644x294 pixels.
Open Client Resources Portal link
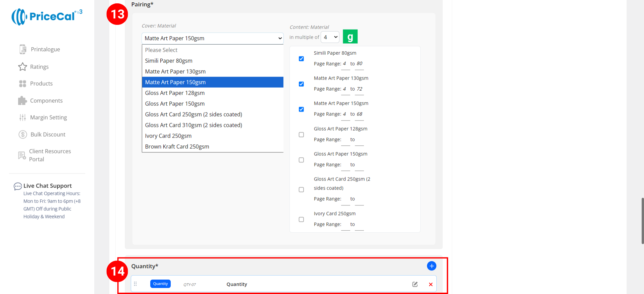coord(50,155)
